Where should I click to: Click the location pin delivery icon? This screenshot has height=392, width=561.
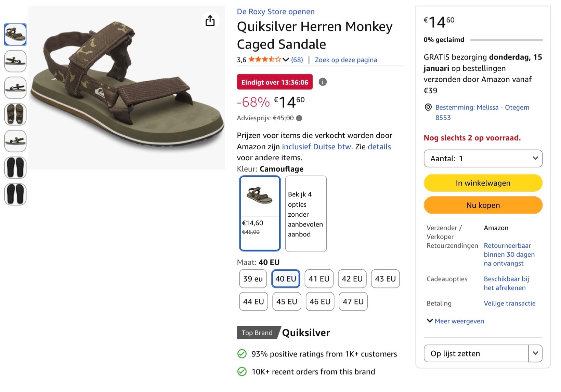pyautogui.click(x=428, y=107)
